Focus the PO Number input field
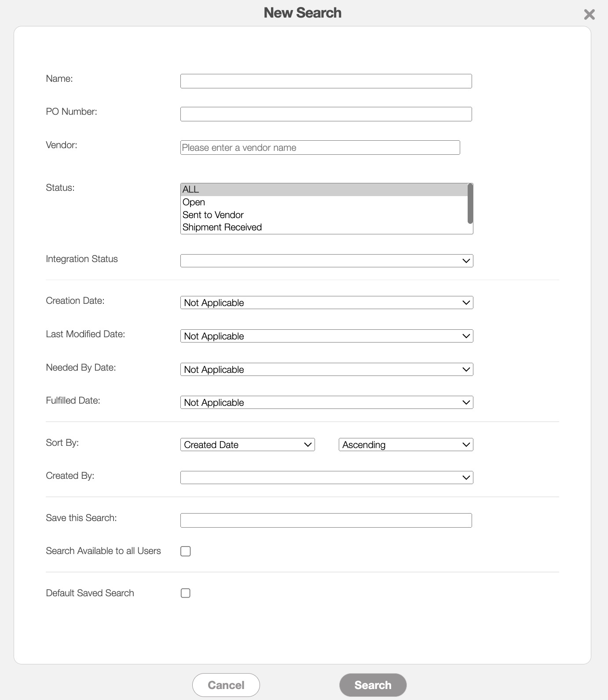 (326, 114)
